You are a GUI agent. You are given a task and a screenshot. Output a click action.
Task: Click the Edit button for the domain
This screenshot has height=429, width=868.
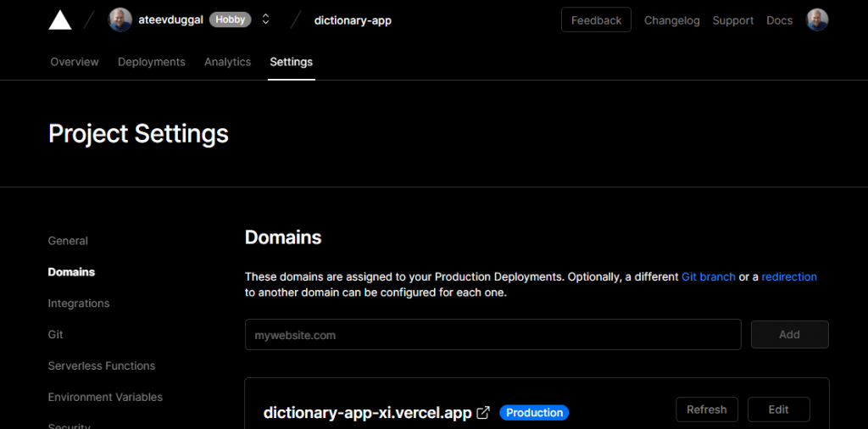point(778,409)
